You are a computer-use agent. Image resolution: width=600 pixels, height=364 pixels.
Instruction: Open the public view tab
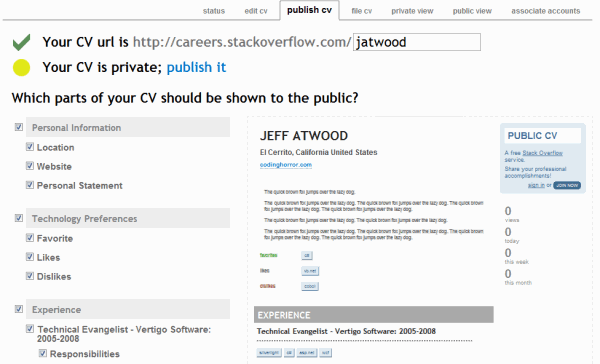pos(472,11)
